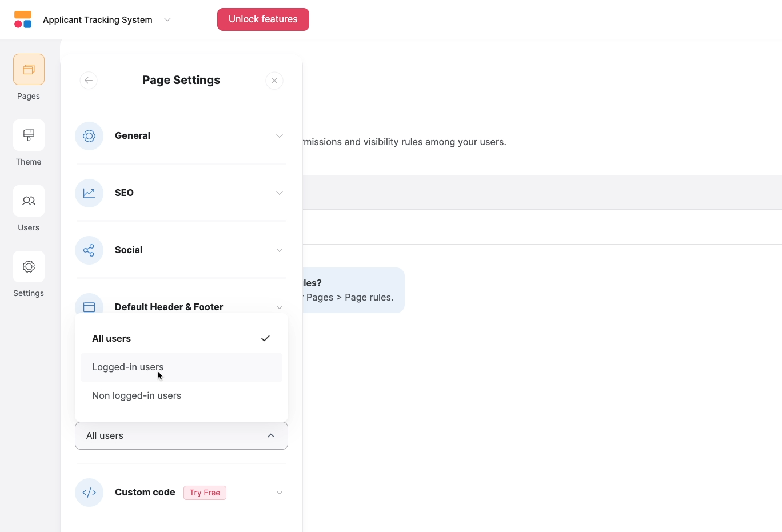
Task: Click the Applicant Tracking System title
Action: click(98, 20)
